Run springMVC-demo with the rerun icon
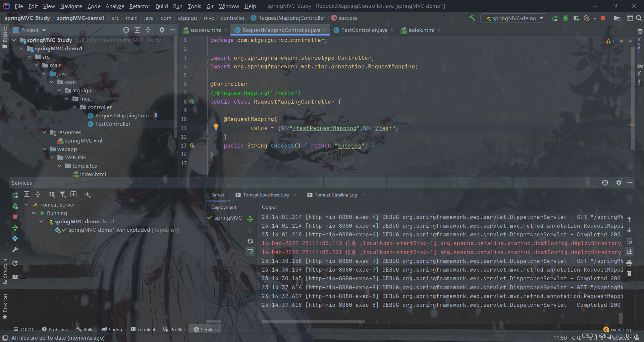Image resolution: width=644 pixels, height=342 pixels. [555, 18]
